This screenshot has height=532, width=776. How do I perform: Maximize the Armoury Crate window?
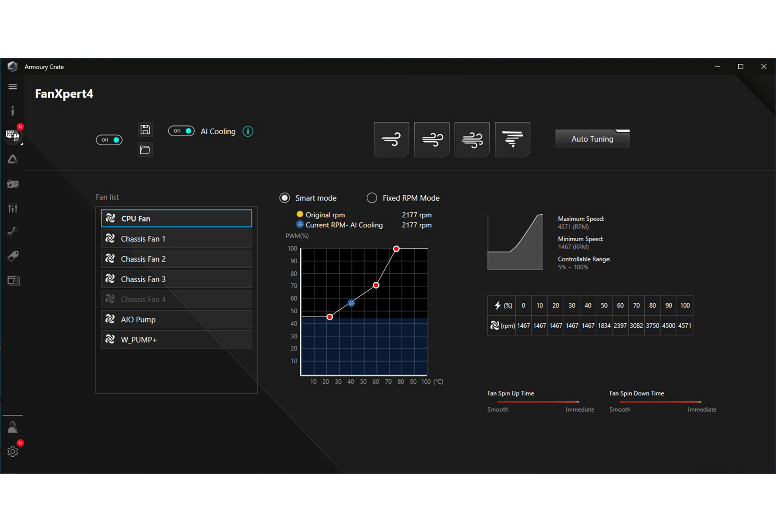click(x=741, y=67)
